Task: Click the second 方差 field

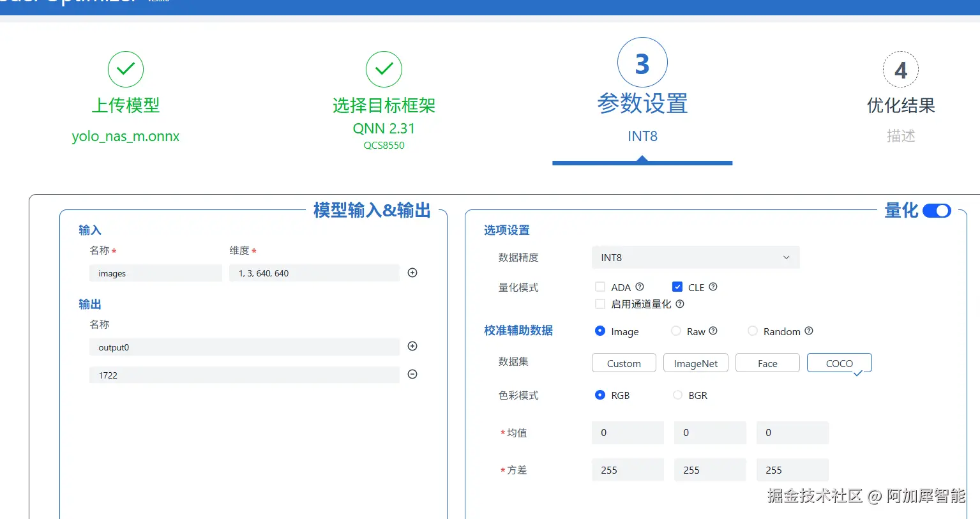Action: pos(710,470)
